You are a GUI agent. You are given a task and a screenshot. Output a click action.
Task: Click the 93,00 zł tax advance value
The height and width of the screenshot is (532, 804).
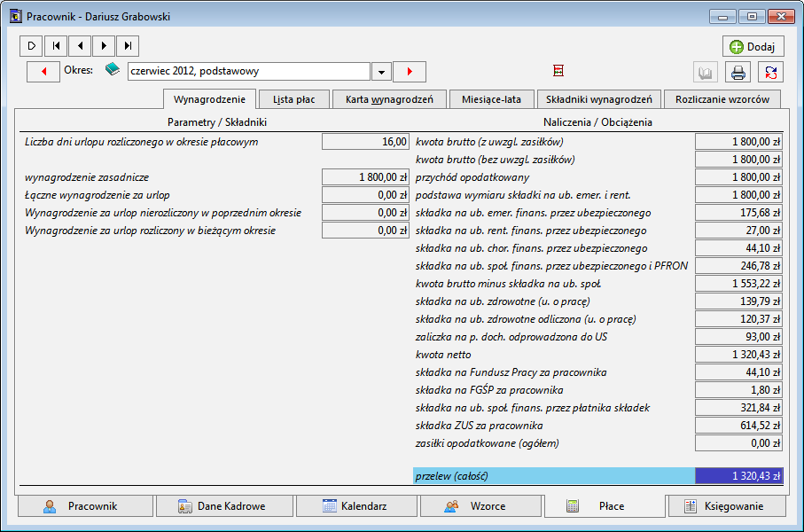pos(739,337)
